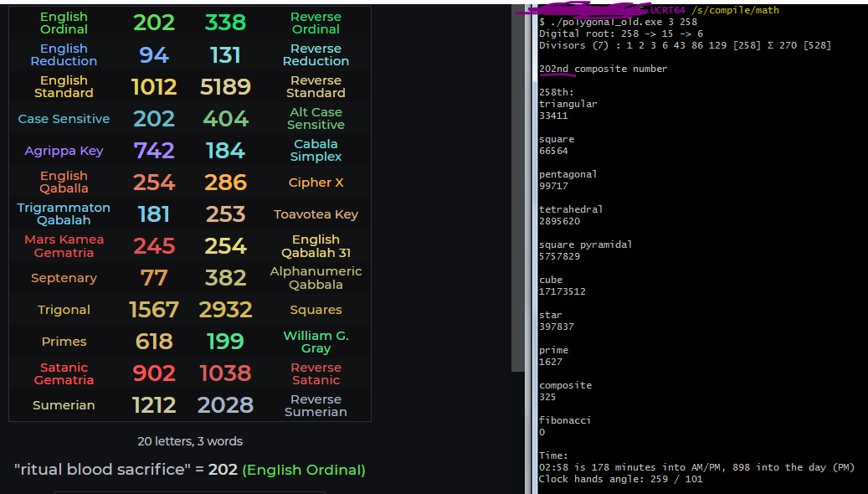Select the Agrippa Key cipher name

(x=64, y=151)
